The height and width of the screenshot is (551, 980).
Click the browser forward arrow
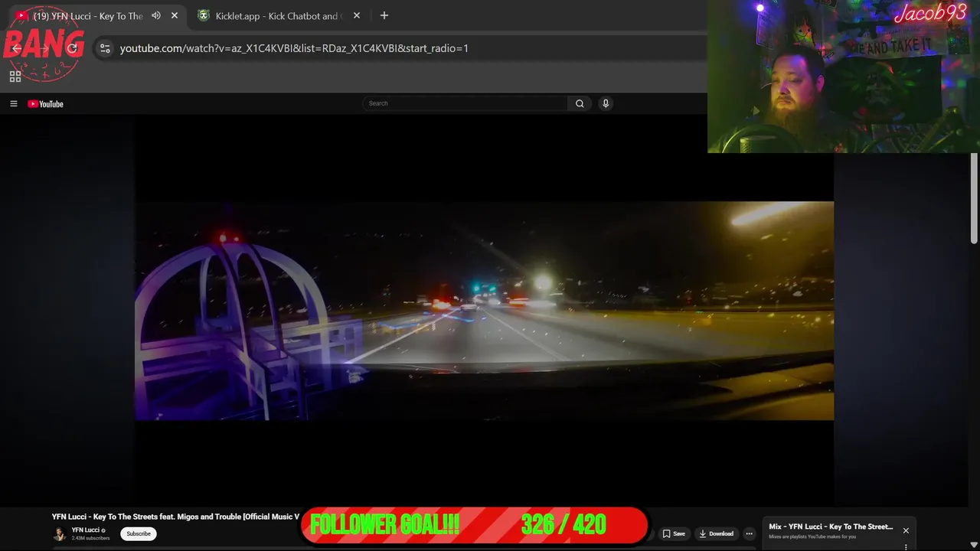tap(44, 48)
